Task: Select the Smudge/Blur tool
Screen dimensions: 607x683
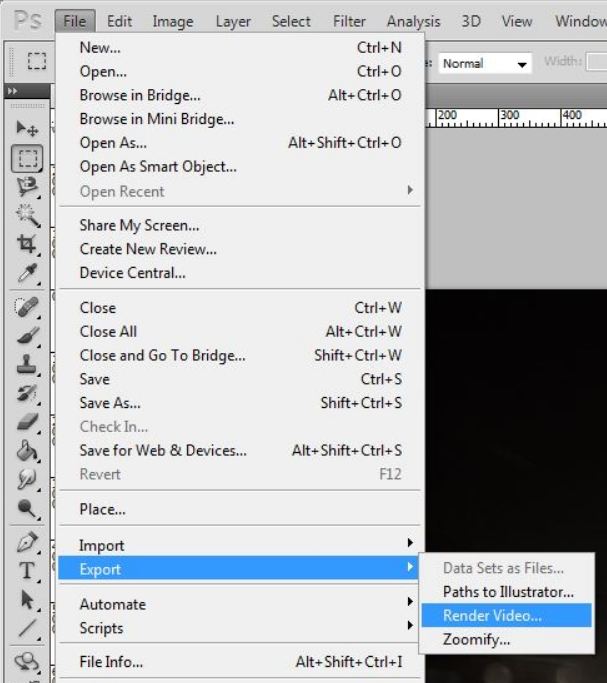Action: (x=27, y=480)
